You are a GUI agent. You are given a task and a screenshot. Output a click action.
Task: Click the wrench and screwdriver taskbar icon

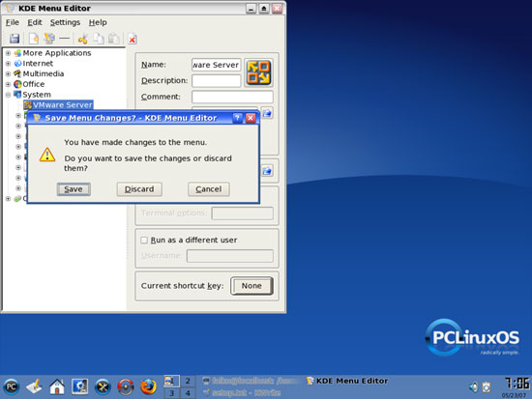tap(103, 386)
